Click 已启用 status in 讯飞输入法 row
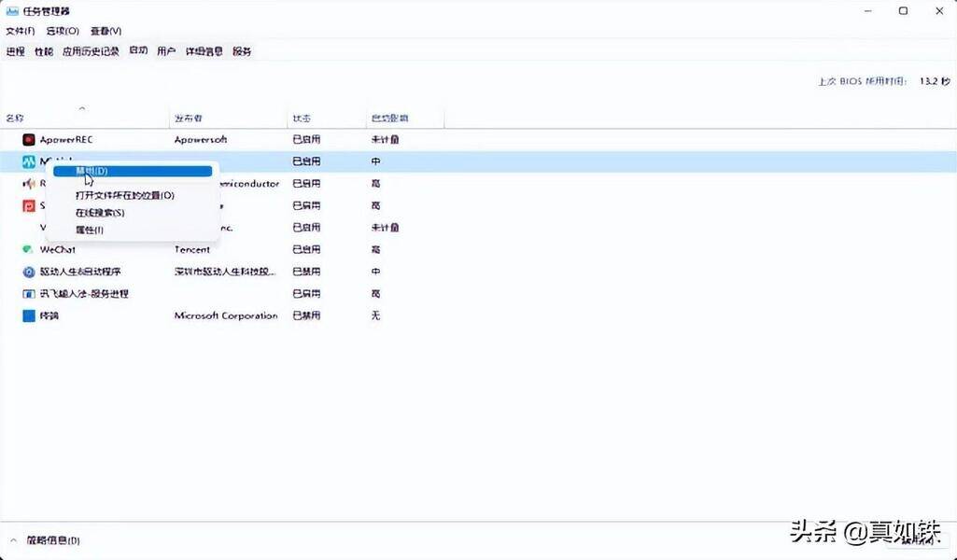Viewport: 957px width, 560px height. coord(306,293)
